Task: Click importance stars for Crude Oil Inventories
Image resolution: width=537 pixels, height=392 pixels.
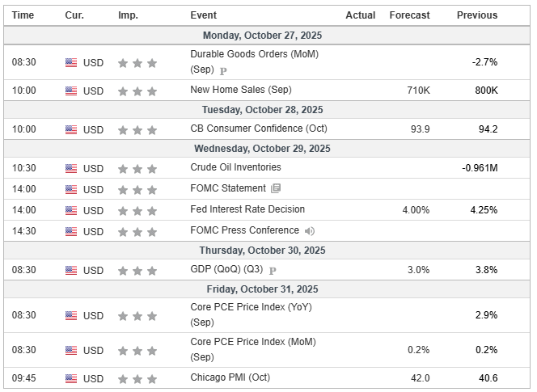Action: coord(137,169)
